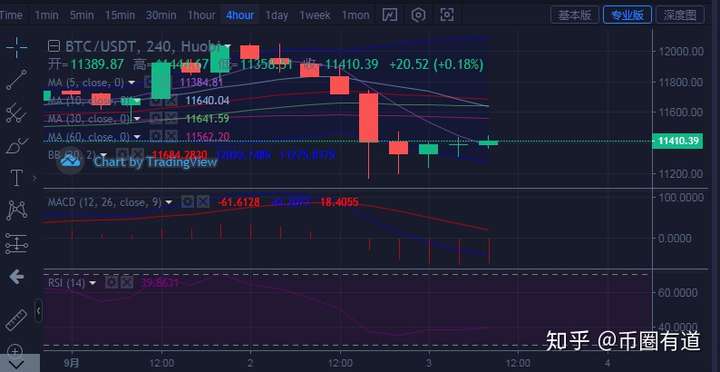720x372 pixels.
Task: Open settings for MA 30 indicator
Action: point(156,118)
